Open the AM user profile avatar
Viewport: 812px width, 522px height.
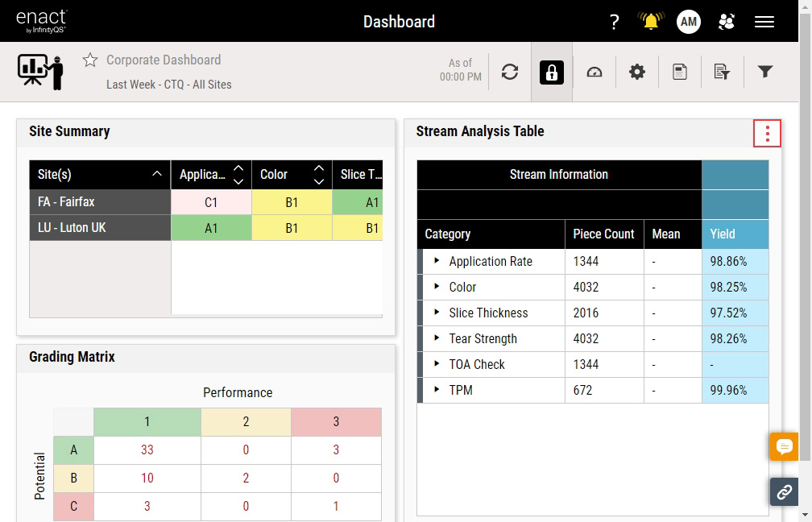tap(688, 22)
